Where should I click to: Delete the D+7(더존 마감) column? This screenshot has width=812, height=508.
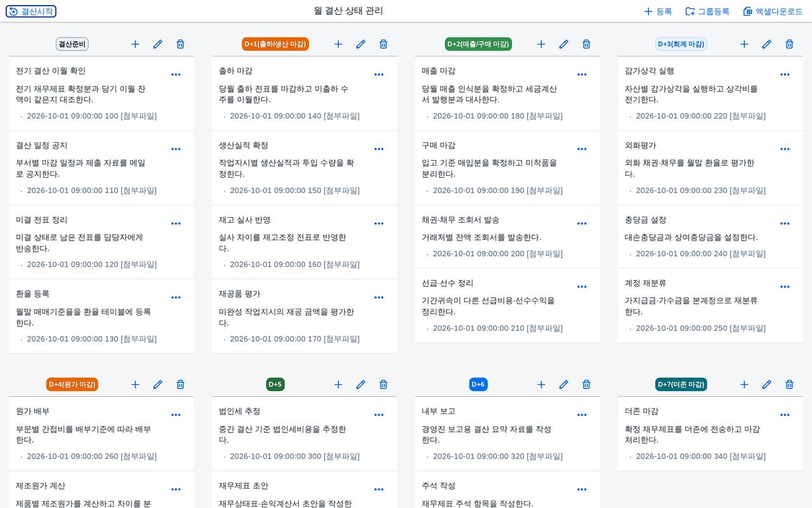click(x=789, y=384)
